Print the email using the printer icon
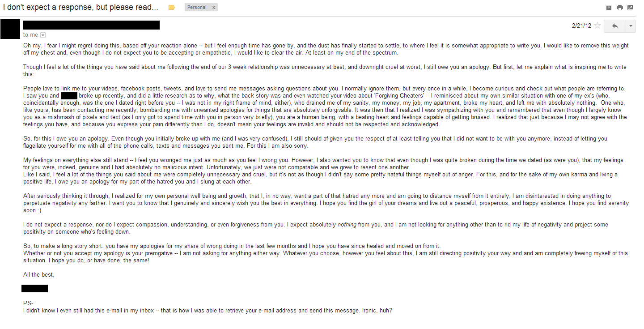This screenshot has height=329, width=644. [619, 8]
